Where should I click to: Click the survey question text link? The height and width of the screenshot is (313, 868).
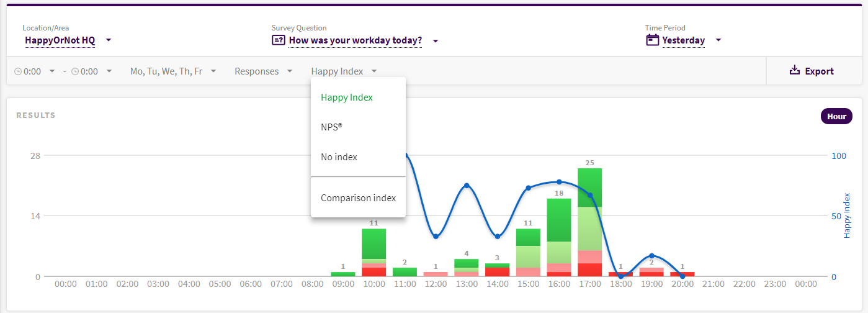(x=356, y=40)
